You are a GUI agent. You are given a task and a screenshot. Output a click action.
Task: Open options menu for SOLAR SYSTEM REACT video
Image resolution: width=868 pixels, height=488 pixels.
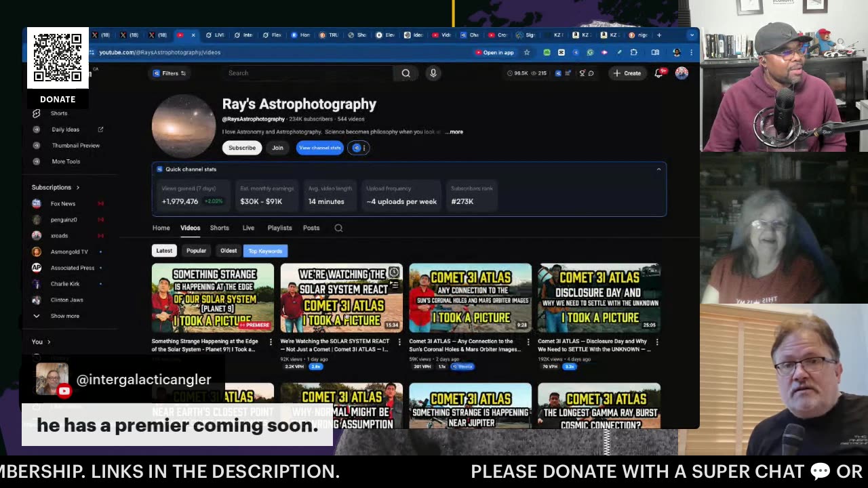coord(399,342)
